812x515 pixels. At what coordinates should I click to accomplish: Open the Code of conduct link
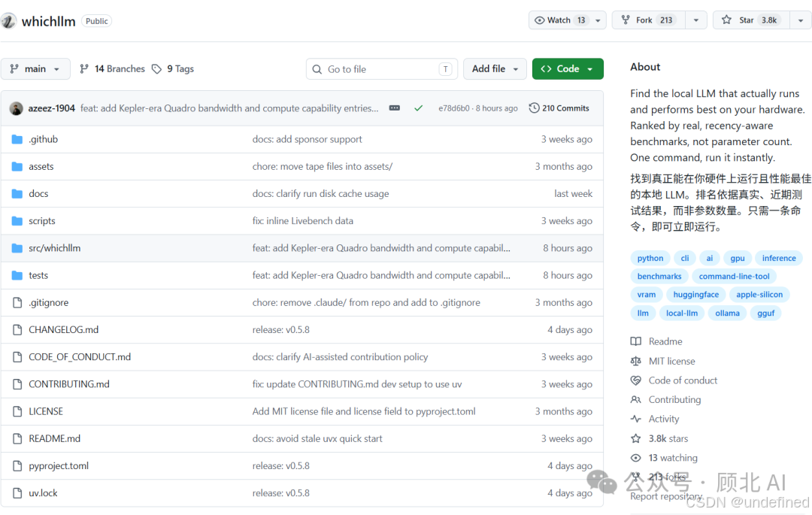pyautogui.click(x=683, y=380)
